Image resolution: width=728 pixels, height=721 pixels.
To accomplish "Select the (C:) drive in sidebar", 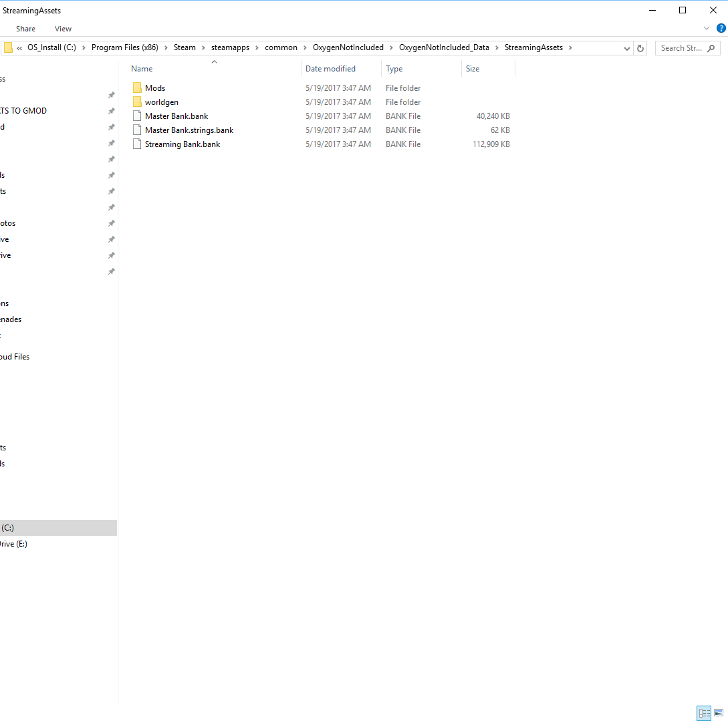I will click(59, 527).
